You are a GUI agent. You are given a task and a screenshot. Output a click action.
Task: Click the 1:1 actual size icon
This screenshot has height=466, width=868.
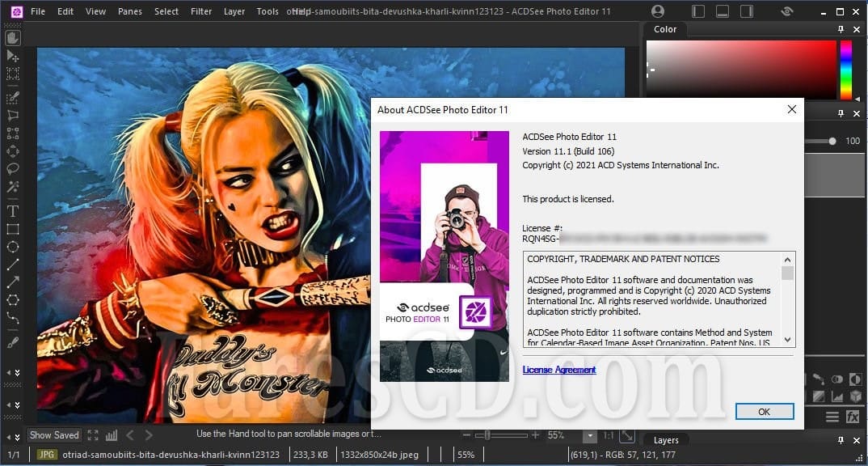609,435
